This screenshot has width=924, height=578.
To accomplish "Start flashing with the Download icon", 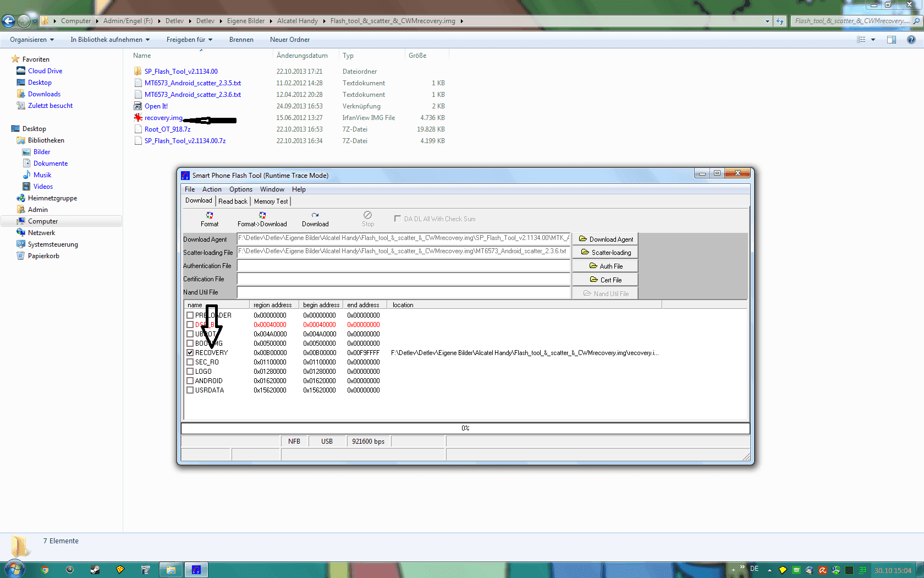I will pos(315,215).
